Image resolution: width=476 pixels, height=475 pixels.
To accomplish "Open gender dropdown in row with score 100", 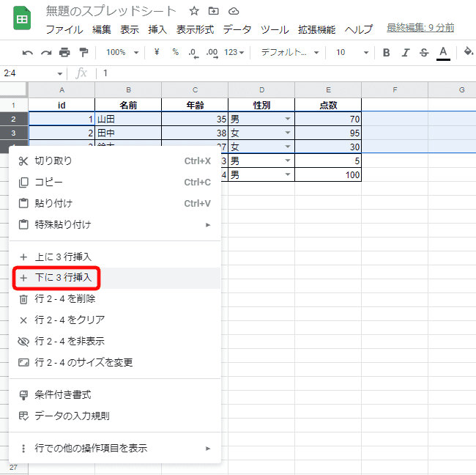I will point(288,174).
